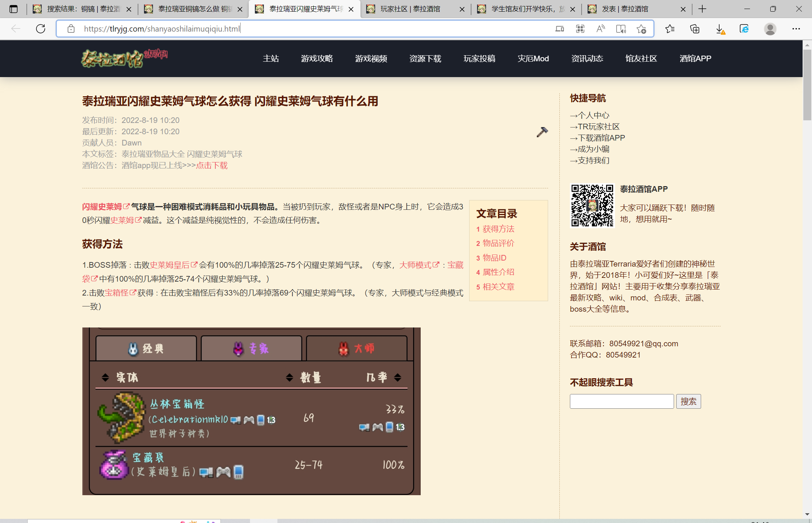Open the Downloads panel
The height and width of the screenshot is (523, 812).
tap(720, 29)
